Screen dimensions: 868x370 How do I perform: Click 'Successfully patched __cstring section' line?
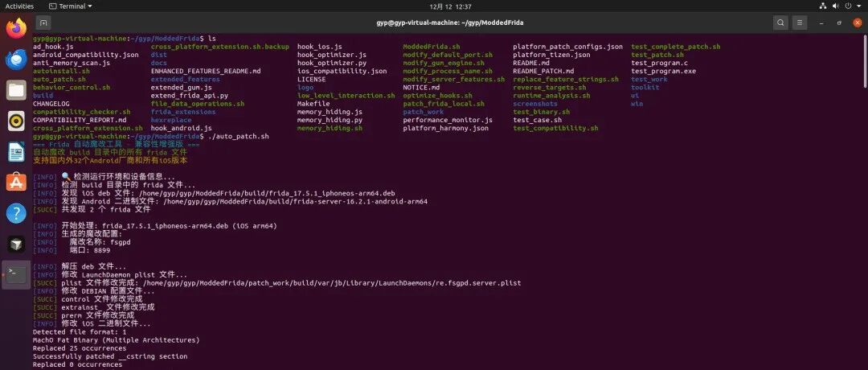tap(109, 356)
